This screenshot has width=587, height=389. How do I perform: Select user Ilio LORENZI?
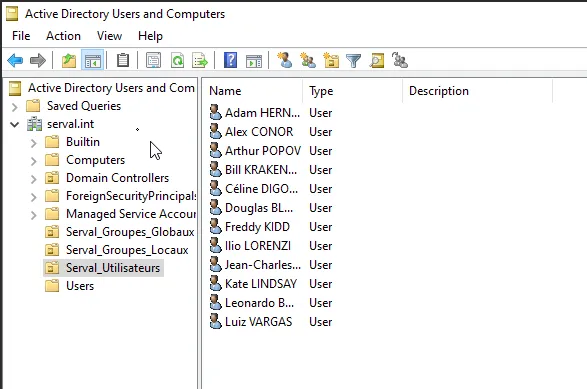pos(258,246)
